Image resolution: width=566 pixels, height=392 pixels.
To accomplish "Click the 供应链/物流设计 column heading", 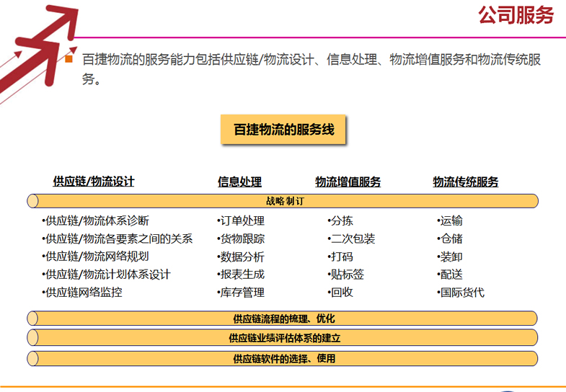I will pos(94,182).
